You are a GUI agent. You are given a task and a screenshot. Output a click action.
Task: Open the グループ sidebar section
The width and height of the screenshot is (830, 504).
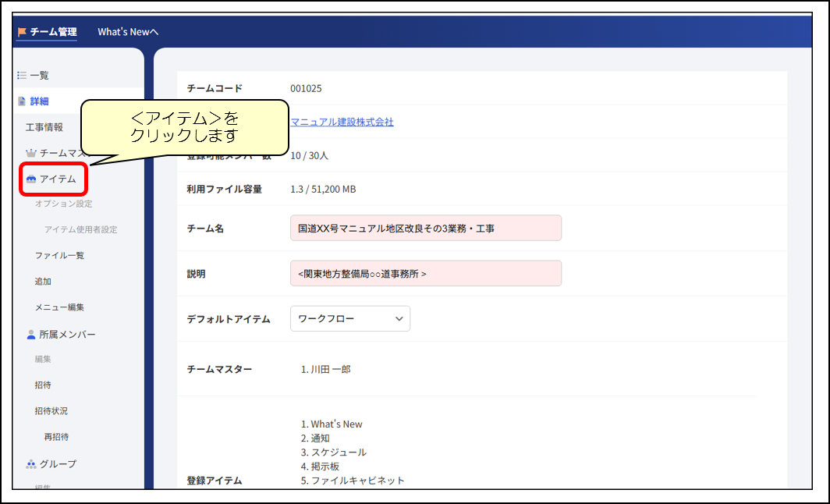point(59,463)
